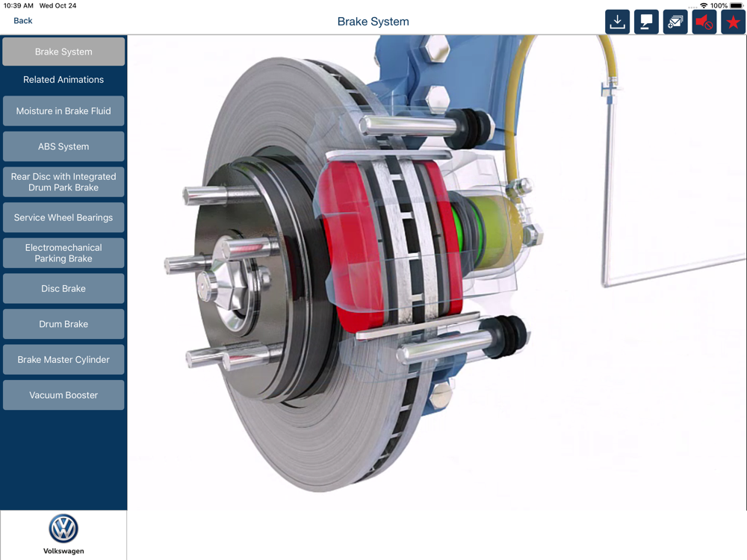This screenshot has width=747, height=560.
Task: Tap the red star favorite icon
Action: pyautogui.click(x=734, y=22)
